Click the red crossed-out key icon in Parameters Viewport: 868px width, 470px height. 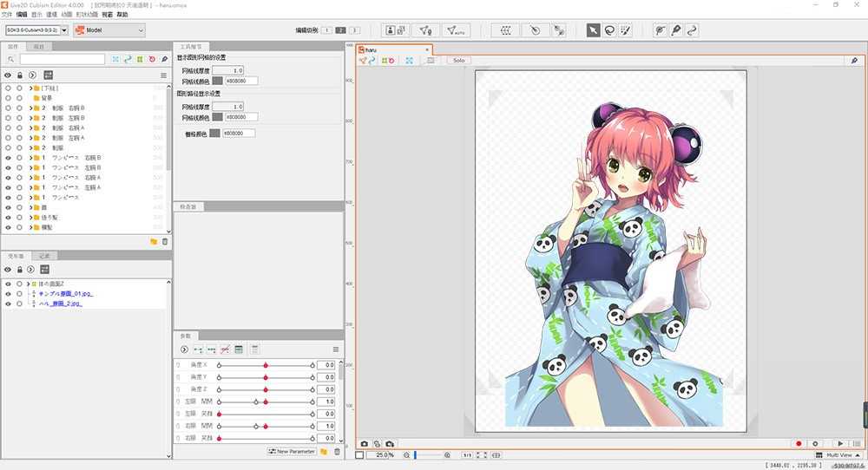(225, 349)
